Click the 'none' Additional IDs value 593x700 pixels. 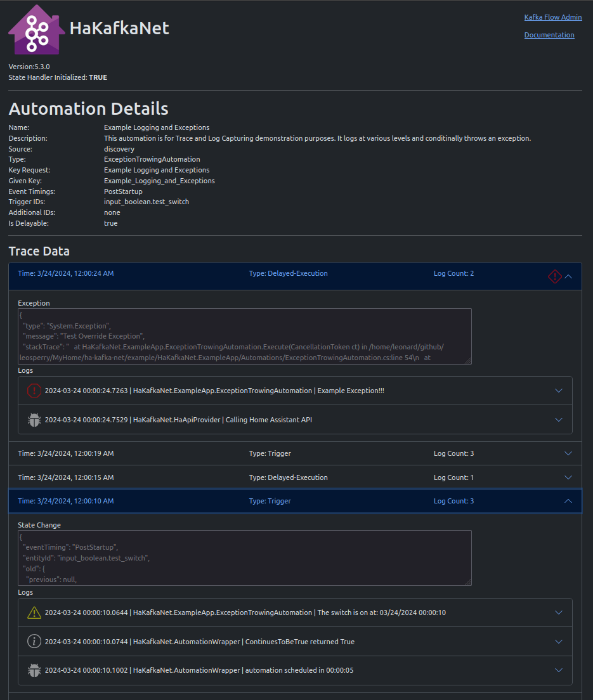[112, 212]
